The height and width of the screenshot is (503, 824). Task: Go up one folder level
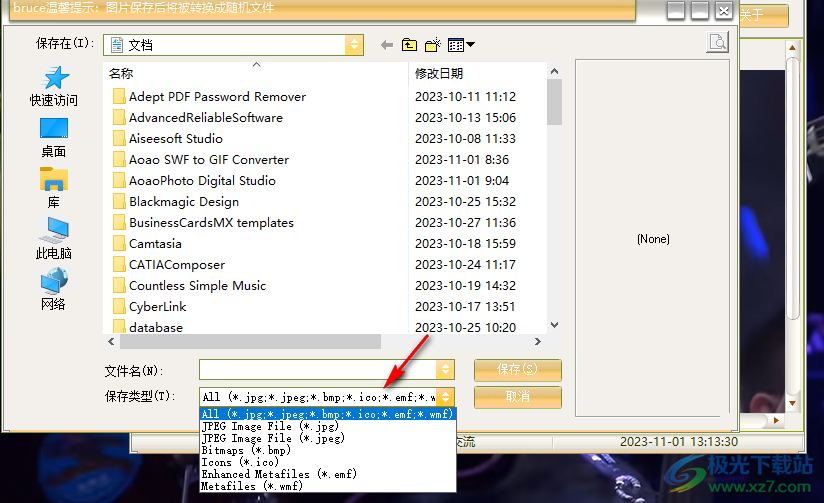409,45
